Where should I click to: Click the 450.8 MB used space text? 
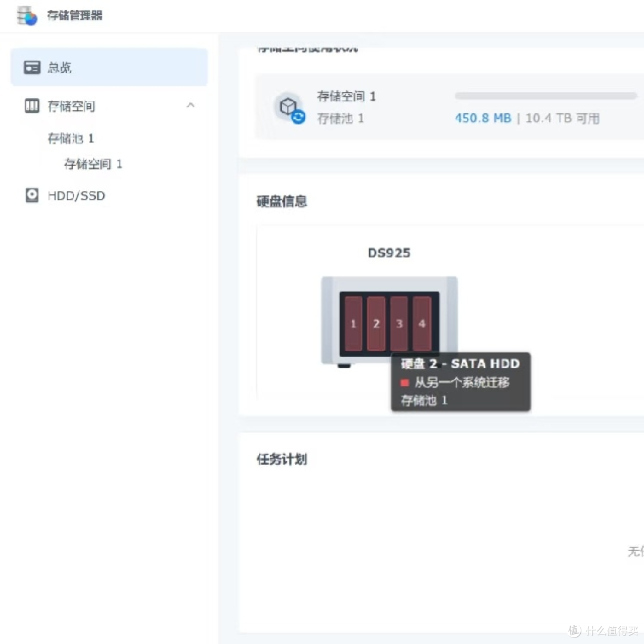click(483, 118)
